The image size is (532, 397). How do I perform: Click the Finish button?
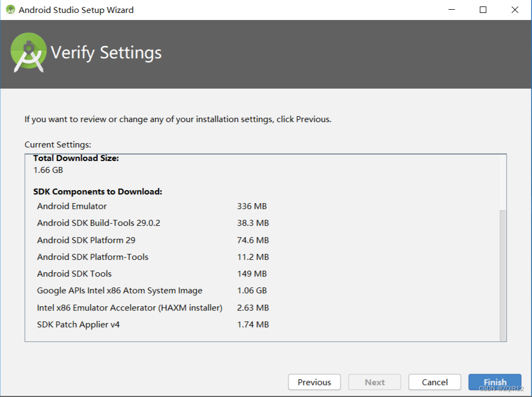pos(495,382)
